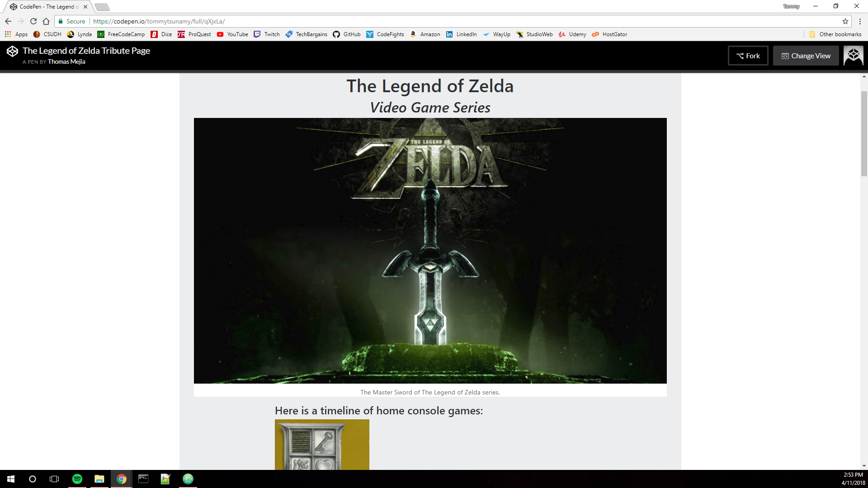Click the main heading The Legend of Zelda

click(x=430, y=86)
